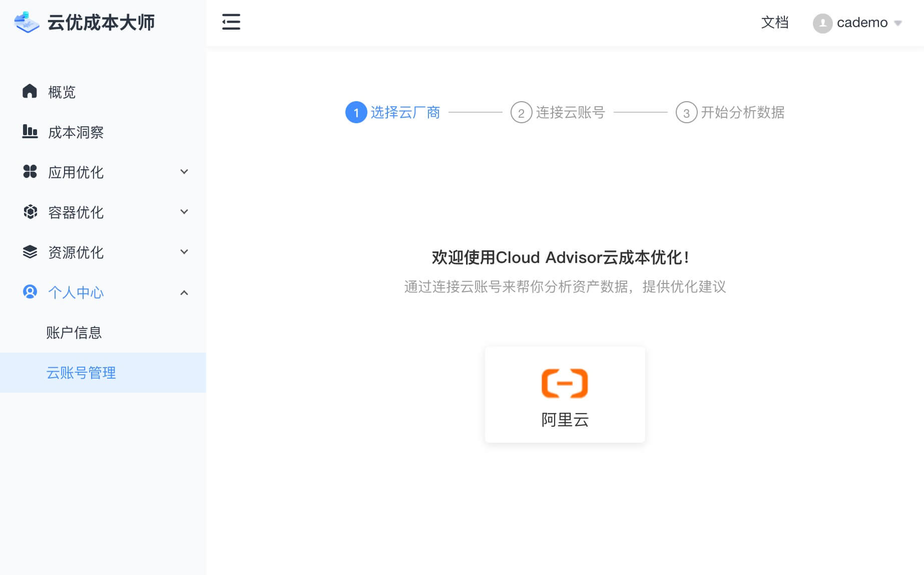
Task: Click the 阿里云 label text
Action: point(565,420)
